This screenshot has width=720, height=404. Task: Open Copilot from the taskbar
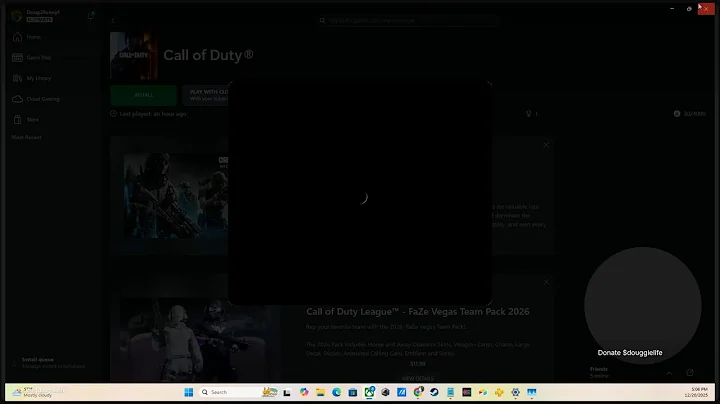click(x=304, y=392)
